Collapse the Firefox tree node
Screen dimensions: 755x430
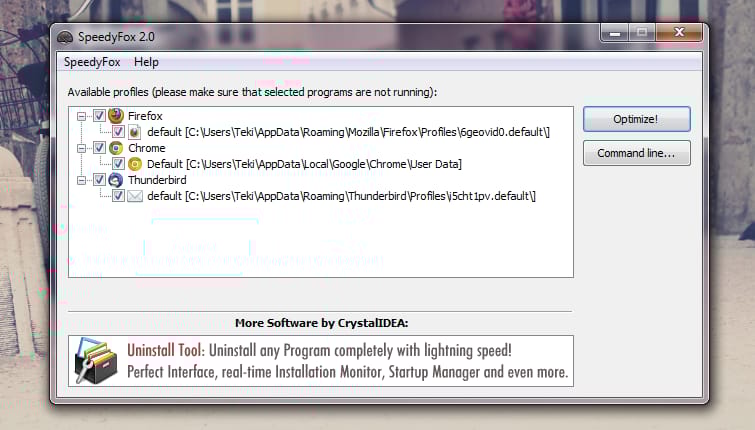[81, 116]
